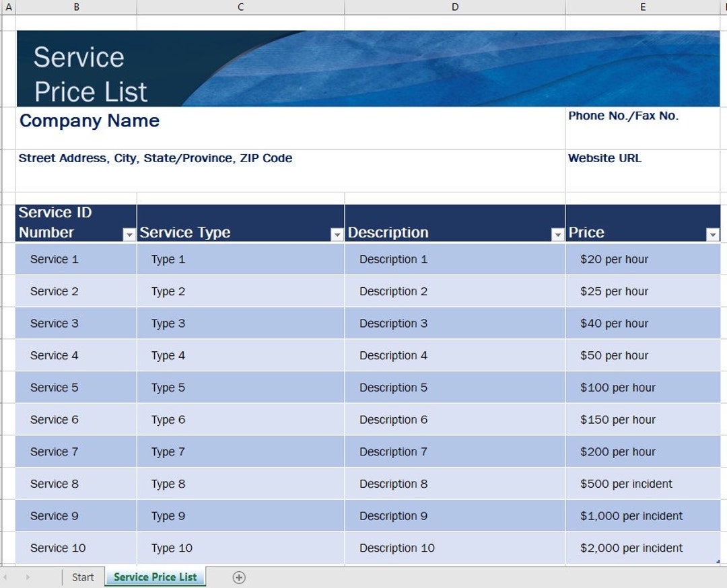Viewport: 727px width, 588px height.
Task: Select the entire column B header
Action: (76, 7)
